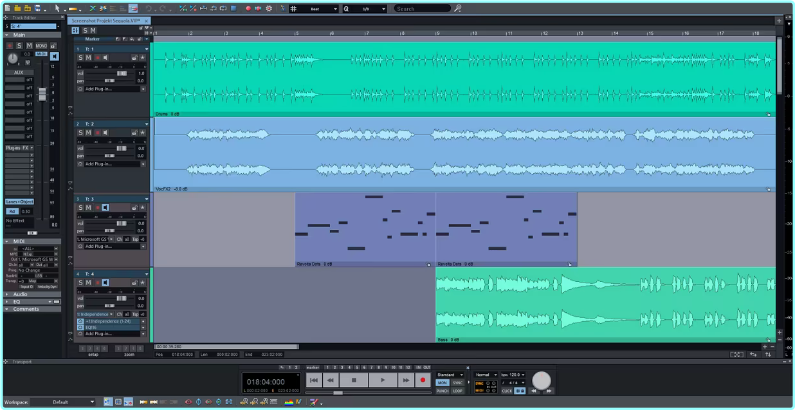Solo track 1 with its S button
This screenshot has width=795, height=410.
point(80,58)
